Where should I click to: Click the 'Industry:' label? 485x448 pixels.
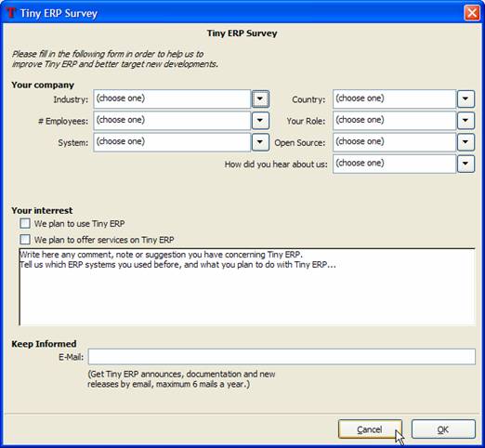point(71,99)
